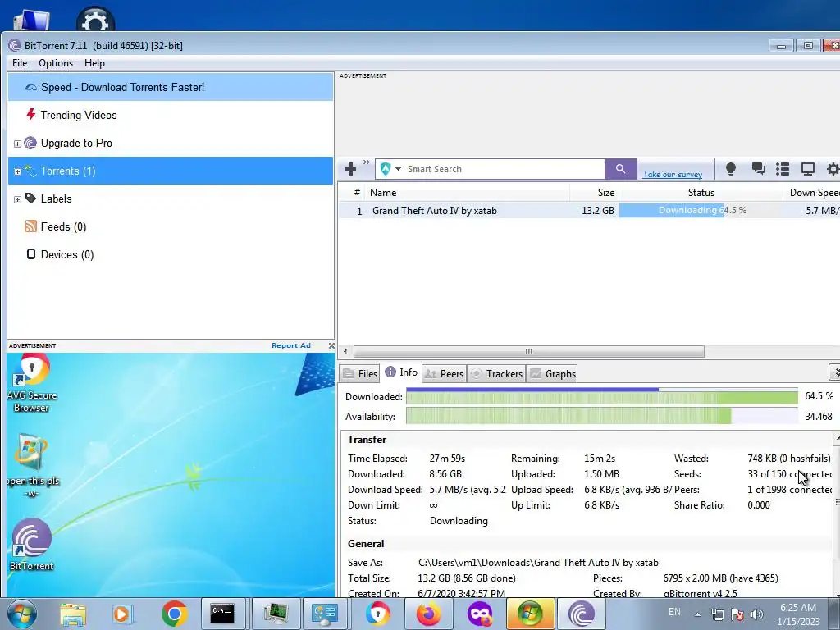Open the chat bubbles icon in toolbar
This screenshot has width=840, height=630.
(758, 169)
